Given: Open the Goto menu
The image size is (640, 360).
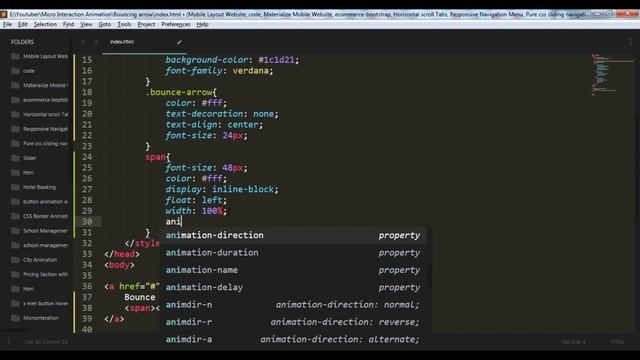Looking at the screenshot, I should pos(104,24).
